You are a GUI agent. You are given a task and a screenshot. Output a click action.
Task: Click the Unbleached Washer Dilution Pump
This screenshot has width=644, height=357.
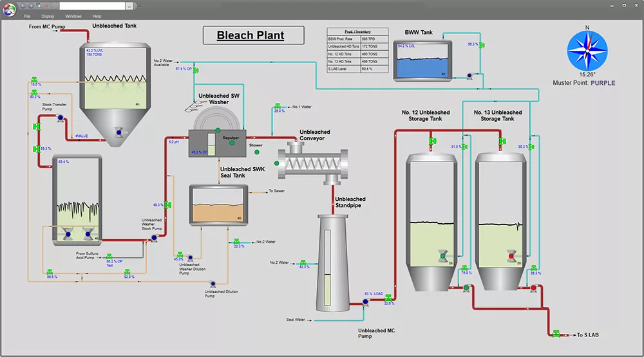[x=179, y=255]
